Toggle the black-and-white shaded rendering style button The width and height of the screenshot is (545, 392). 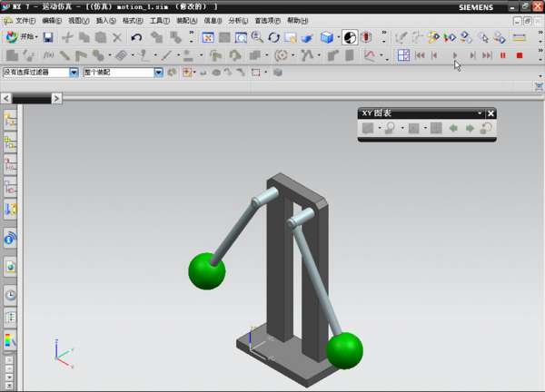tap(350, 37)
